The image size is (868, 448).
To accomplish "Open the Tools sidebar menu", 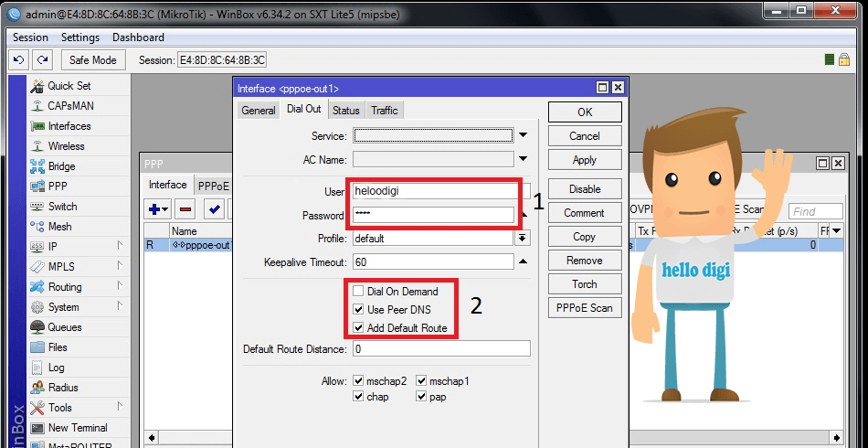I will coord(59,408).
